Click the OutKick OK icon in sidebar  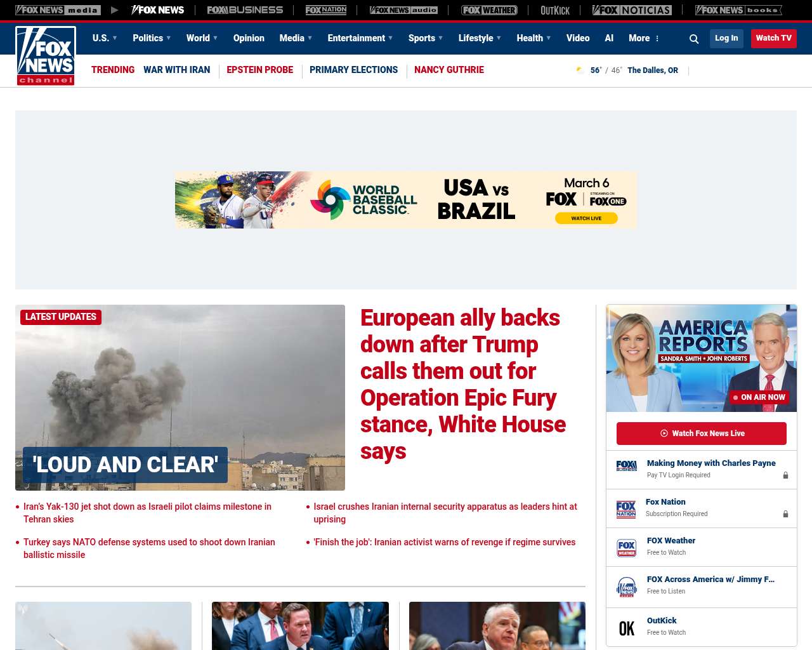coord(627,628)
